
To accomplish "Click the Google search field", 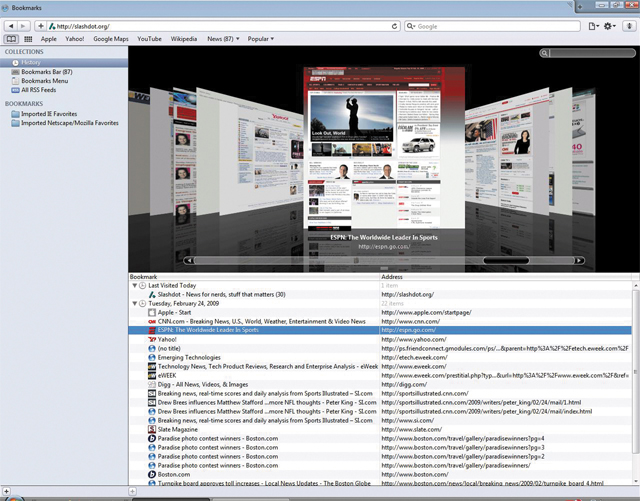I will pyautogui.click(x=492, y=26).
